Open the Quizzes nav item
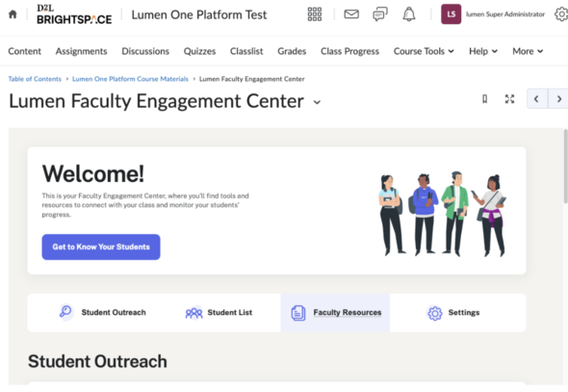 199,51
